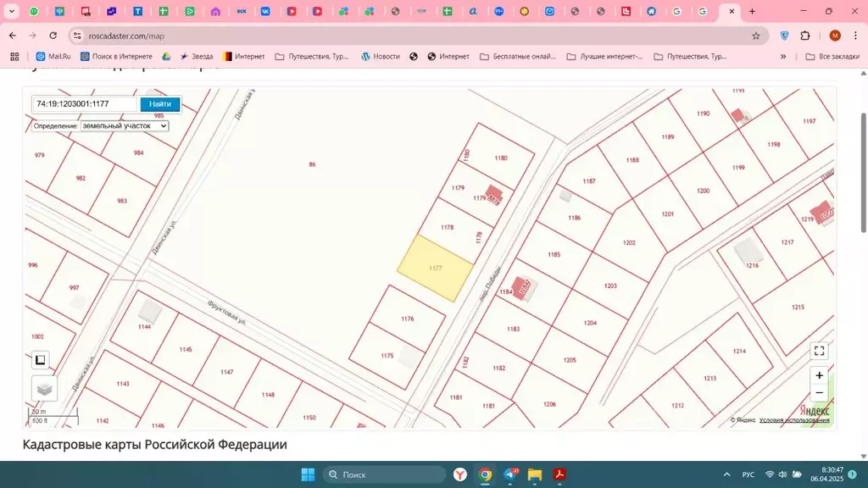Open the Звезда bookmark
This screenshot has width=868, height=488.
click(x=197, y=57)
